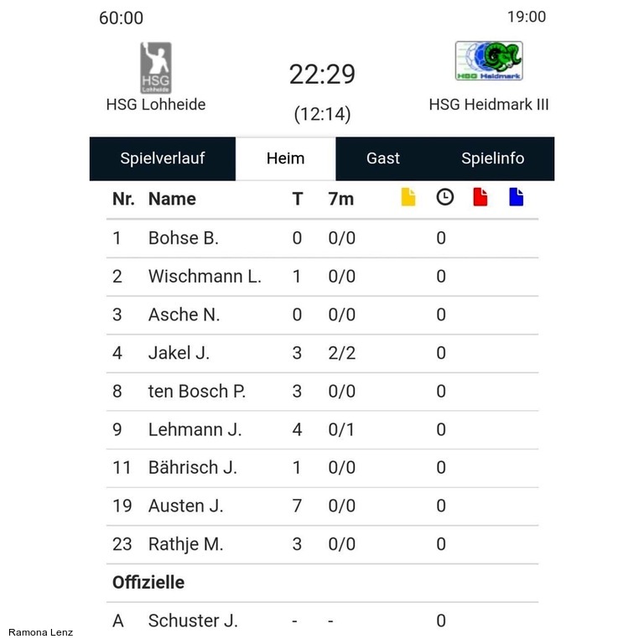
Task: Click player name Jakel J.
Action: [x=179, y=353]
